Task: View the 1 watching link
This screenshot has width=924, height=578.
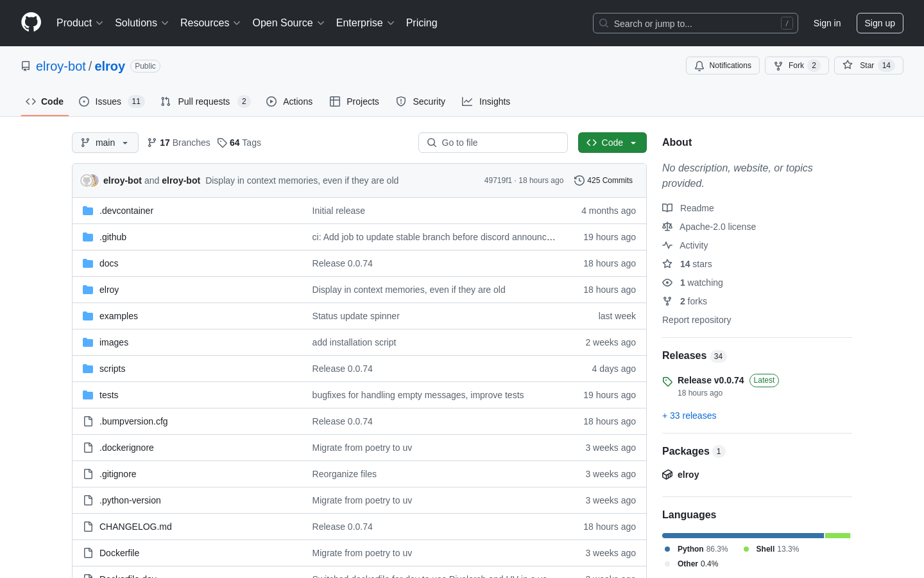Action: pyautogui.click(x=692, y=283)
